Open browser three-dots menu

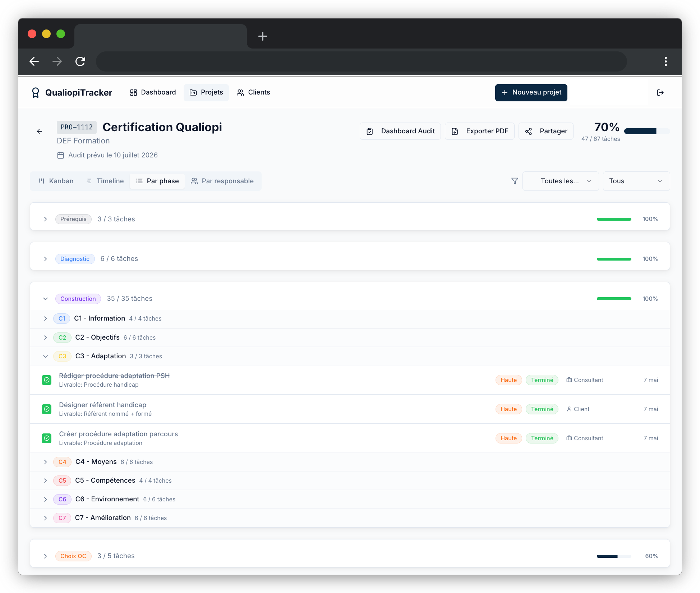(666, 61)
